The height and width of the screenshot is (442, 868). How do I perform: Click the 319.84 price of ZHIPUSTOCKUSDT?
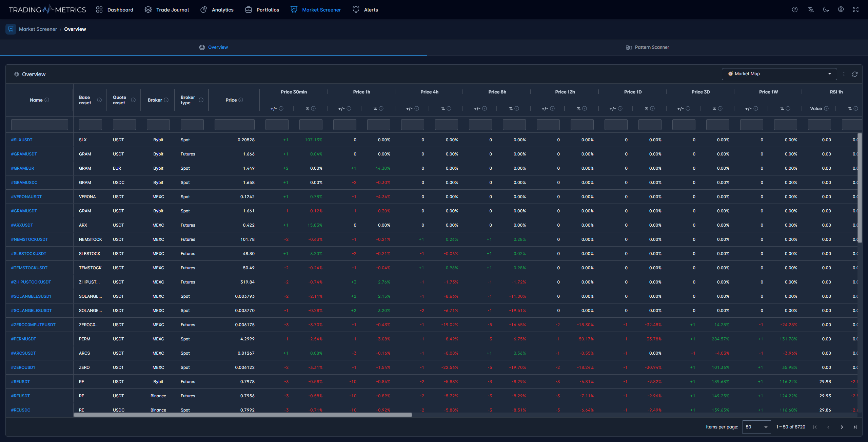(248, 282)
